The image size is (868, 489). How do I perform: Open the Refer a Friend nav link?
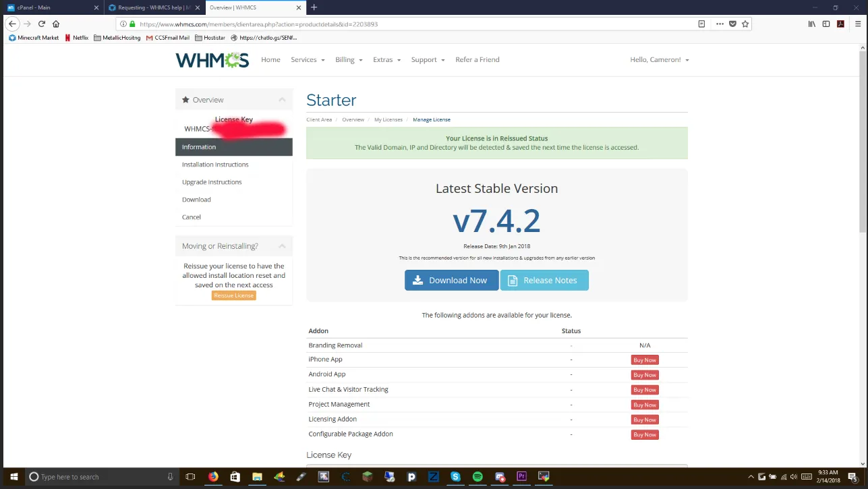coord(478,60)
